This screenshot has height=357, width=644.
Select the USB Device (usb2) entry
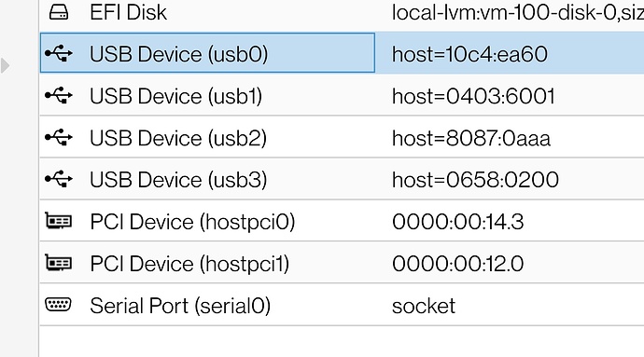point(178,138)
